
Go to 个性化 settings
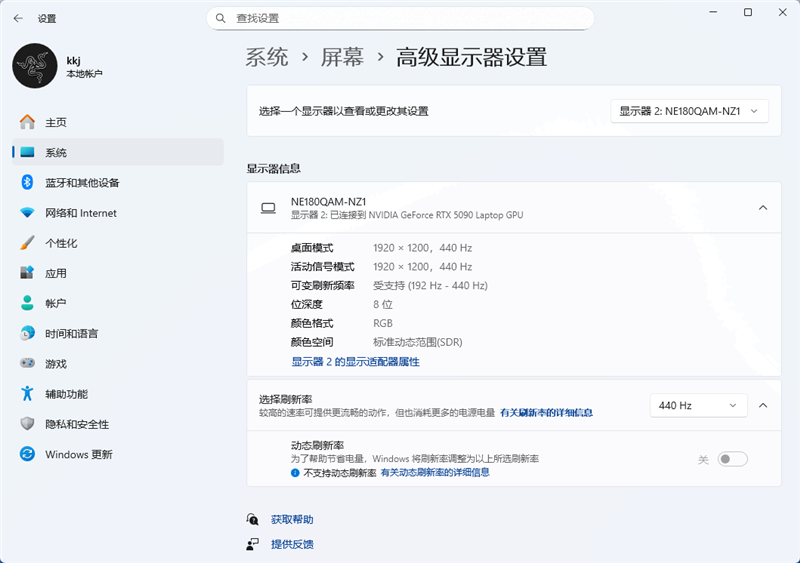(x=118, y=243)
